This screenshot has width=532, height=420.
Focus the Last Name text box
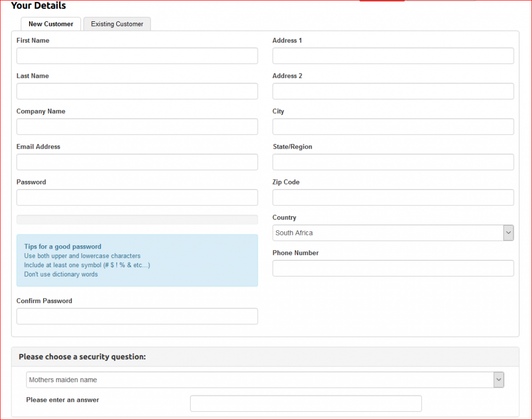click(137, 91)
